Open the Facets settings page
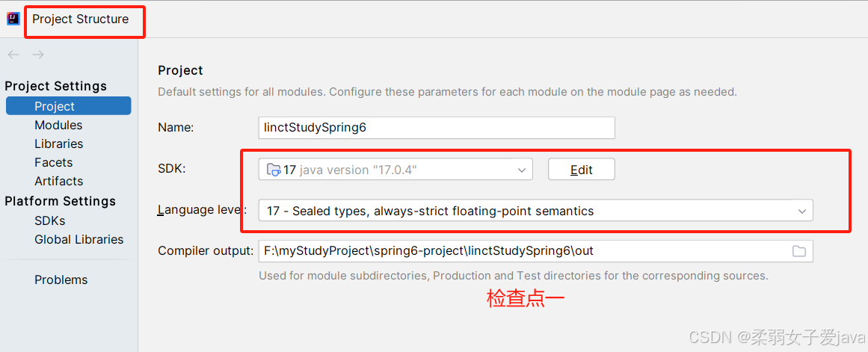This screenshot has height=352, width=868. click(x=53, y=163)
